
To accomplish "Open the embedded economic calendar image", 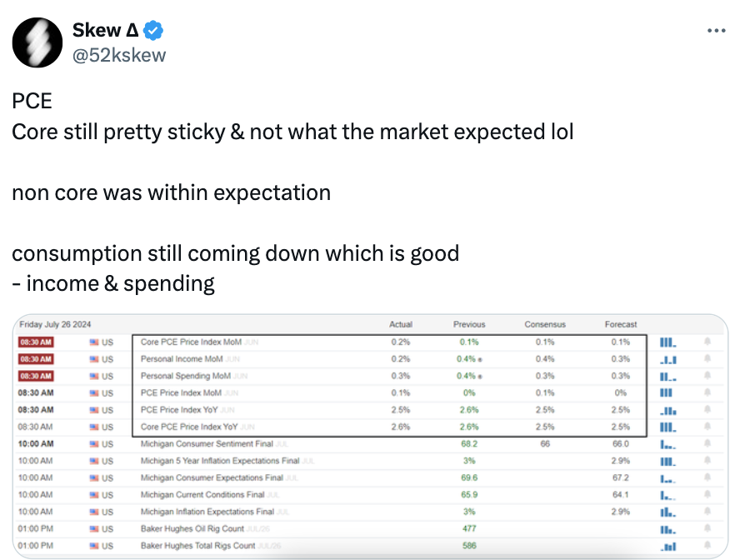I will pos(370,437).
